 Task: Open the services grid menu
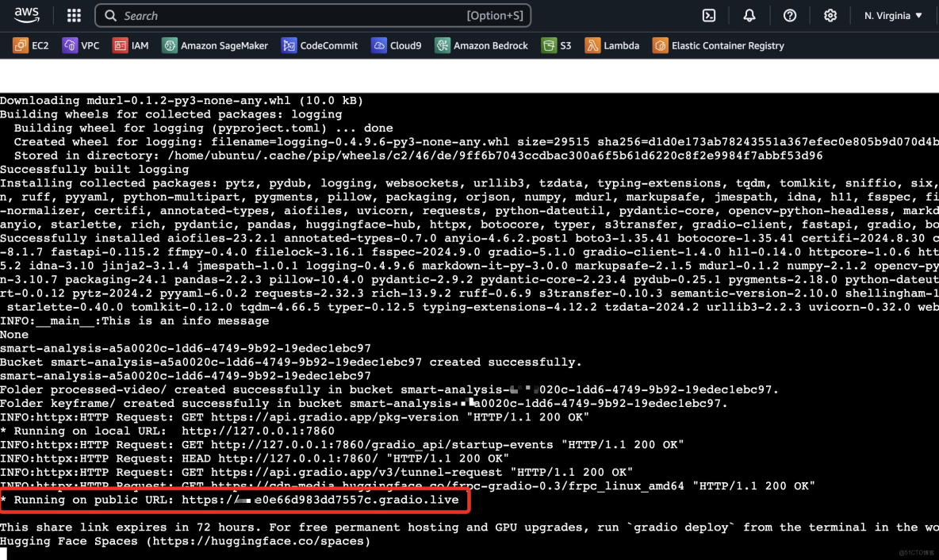tap(74, 16)
